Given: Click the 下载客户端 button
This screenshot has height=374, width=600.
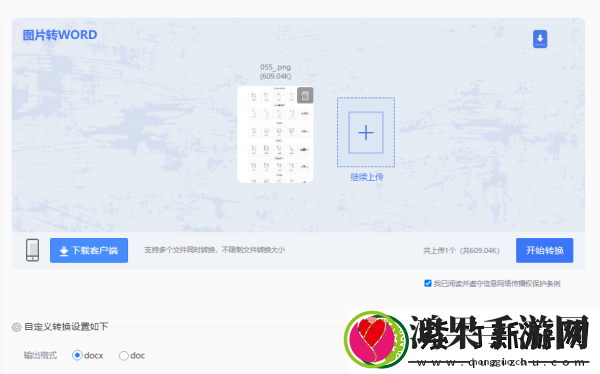Looking at the screenshot, I should 89,250.
